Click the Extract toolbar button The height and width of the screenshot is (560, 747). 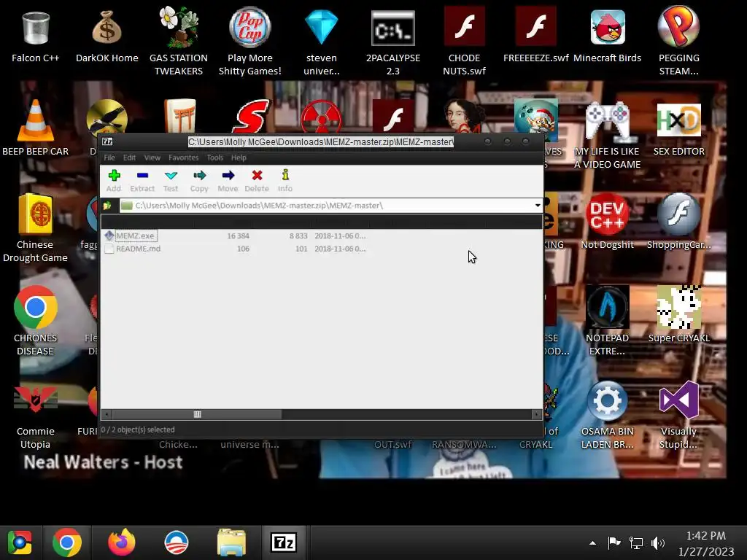[142, 181]
